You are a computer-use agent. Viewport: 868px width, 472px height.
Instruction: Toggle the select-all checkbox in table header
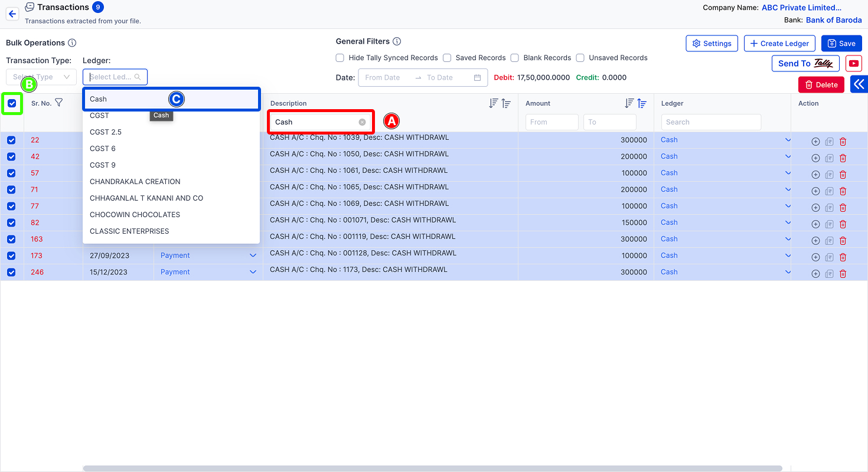(x=12, y=103)
